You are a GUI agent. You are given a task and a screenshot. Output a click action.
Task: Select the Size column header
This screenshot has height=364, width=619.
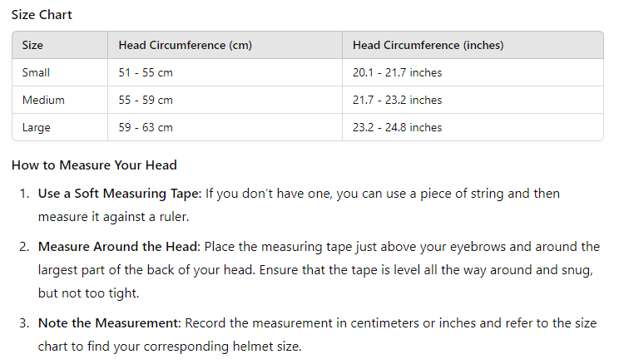[33, 45]
